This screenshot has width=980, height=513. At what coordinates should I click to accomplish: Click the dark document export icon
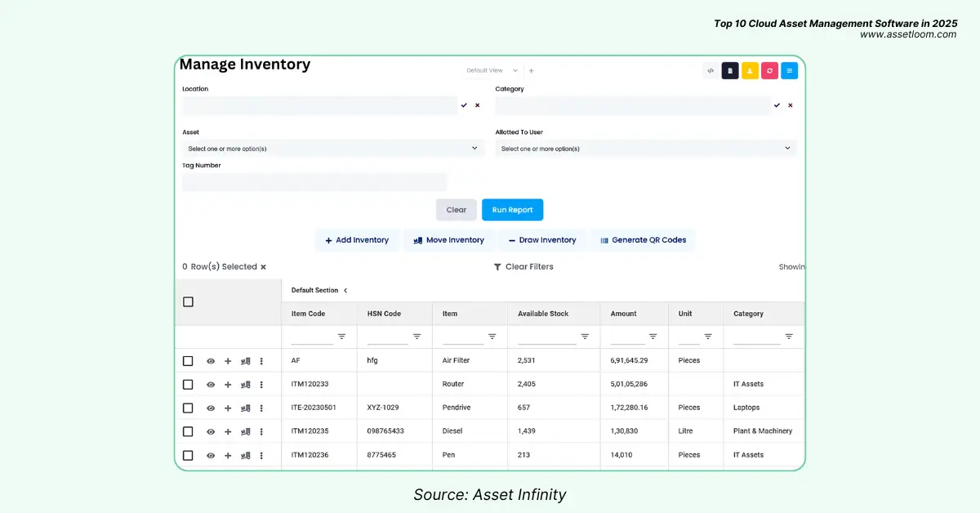[x=729, y=70]
